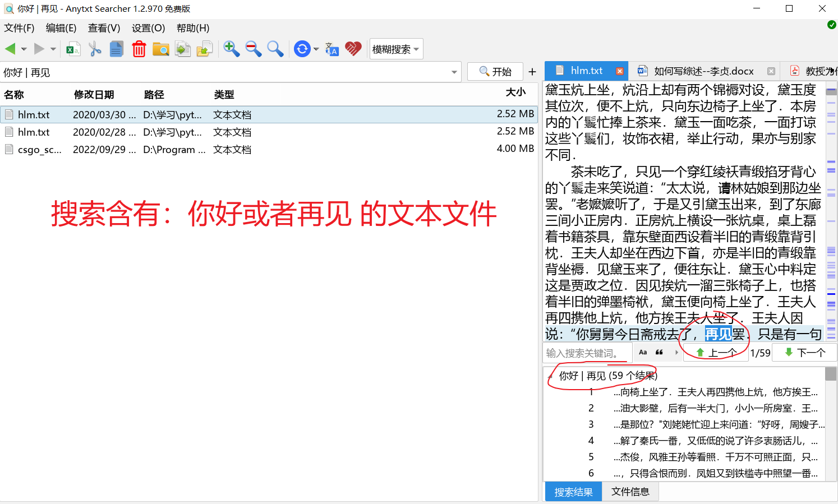This screenshot has width=838, height=504.
Task: Toggle the quotation-mark whole-word option
Action: click(x=660, y=353)
